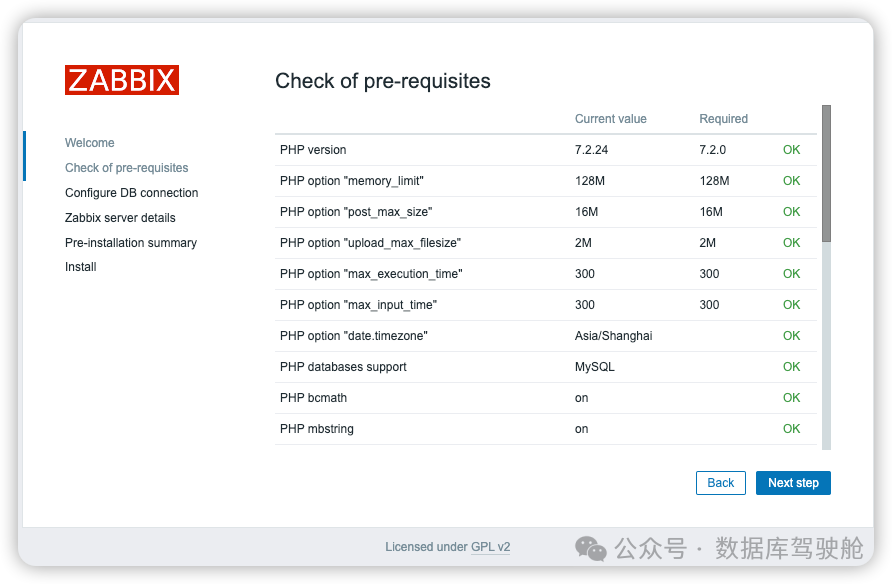Screen dimensions: 892x584
Task: Open Configure DB connection step
Action: (132, 193)
